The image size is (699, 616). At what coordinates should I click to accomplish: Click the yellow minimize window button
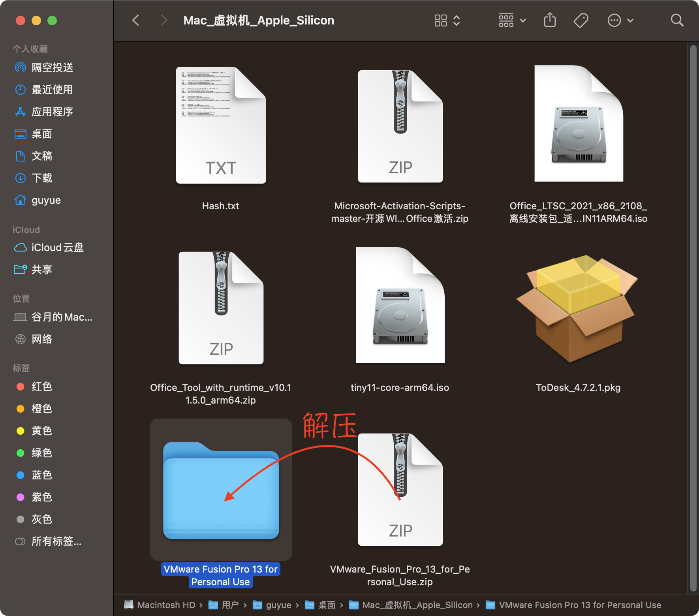(x=36, y=21)
